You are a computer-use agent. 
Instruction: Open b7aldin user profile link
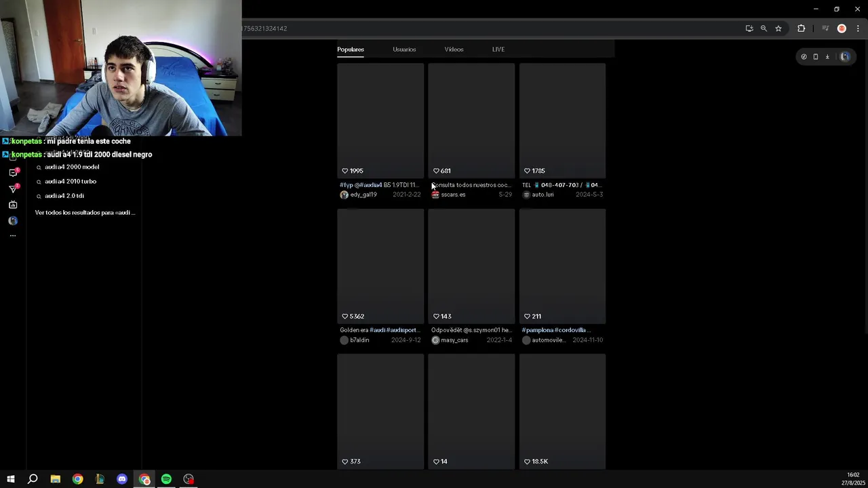click(x=359, y=340)
